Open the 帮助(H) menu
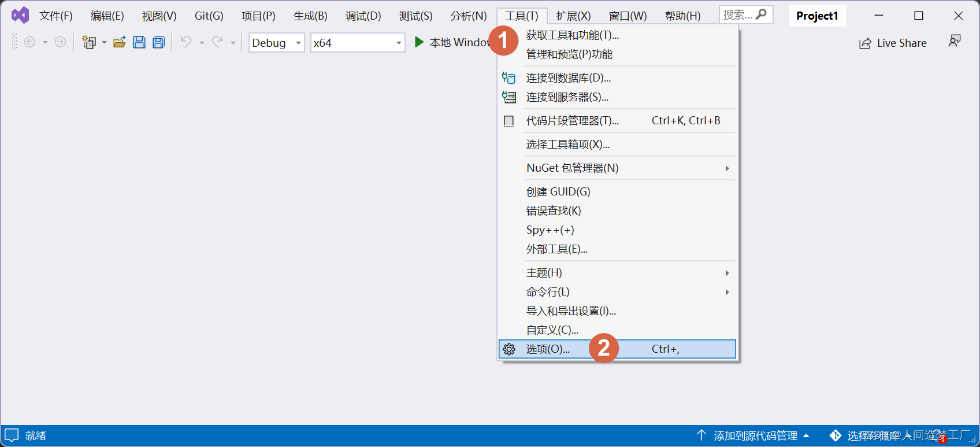The height and width of the screenshot is (447, 980). [683, 16]
